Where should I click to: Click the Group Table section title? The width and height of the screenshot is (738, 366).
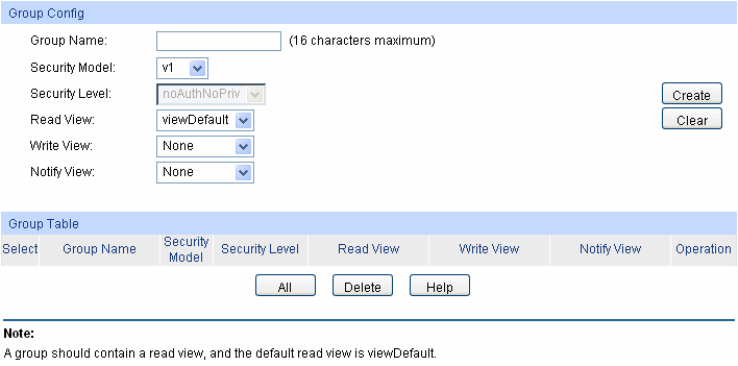click(x=43, y=224)
